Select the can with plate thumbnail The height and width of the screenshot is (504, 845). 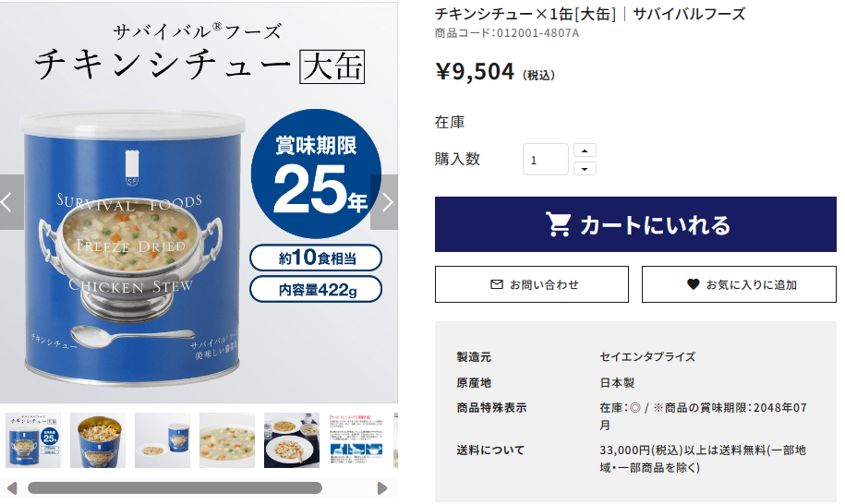(x=163, y=440)
